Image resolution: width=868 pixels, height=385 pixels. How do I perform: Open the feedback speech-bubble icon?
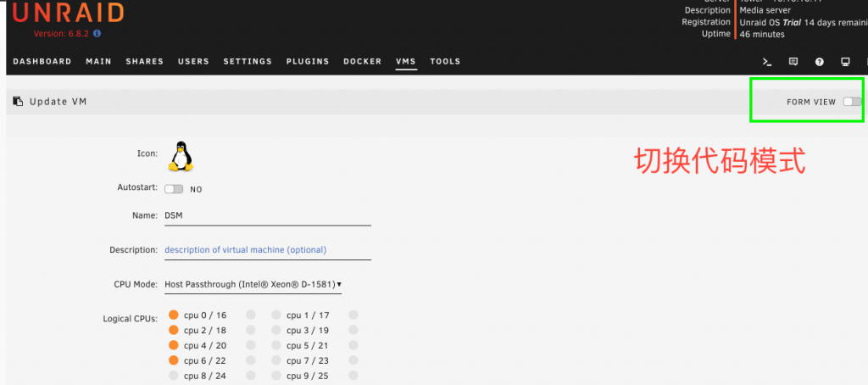pos(793,62)
